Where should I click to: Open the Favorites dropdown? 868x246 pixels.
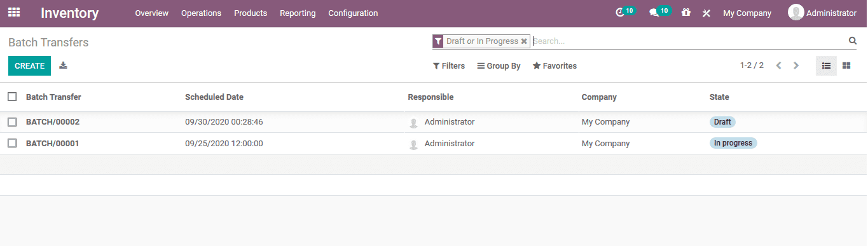tap(555, 66)
